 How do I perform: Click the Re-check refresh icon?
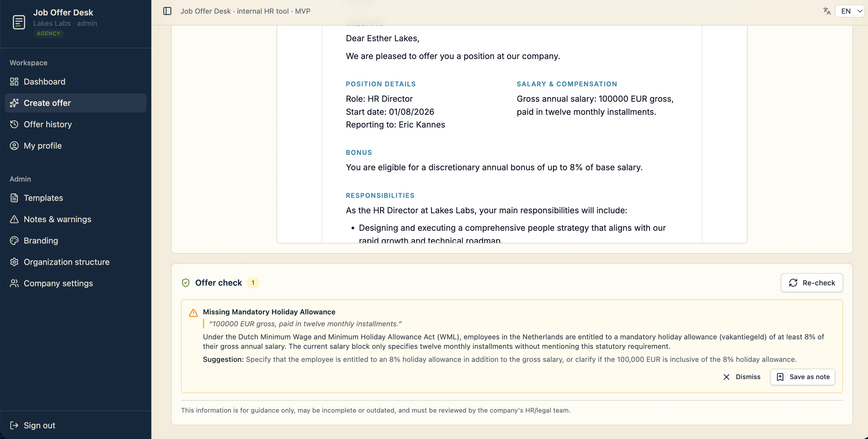(x=793, y=283)
